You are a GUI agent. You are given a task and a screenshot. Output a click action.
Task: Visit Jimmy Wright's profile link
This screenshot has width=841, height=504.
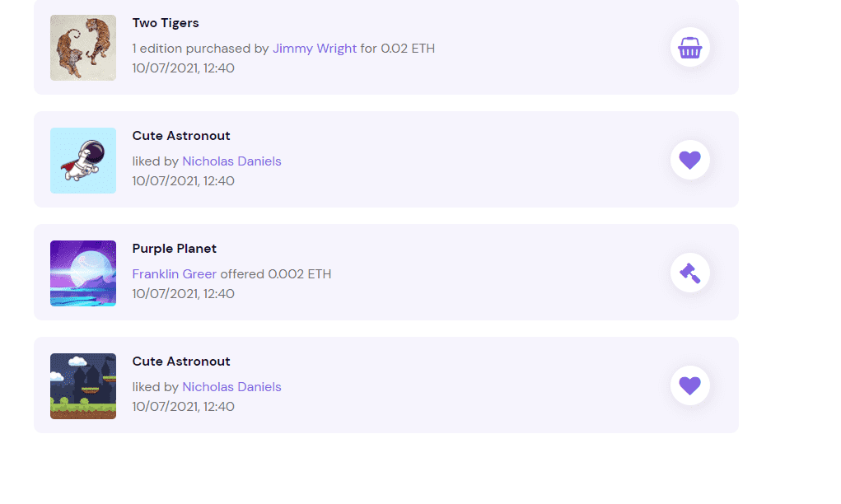point(315,49)
